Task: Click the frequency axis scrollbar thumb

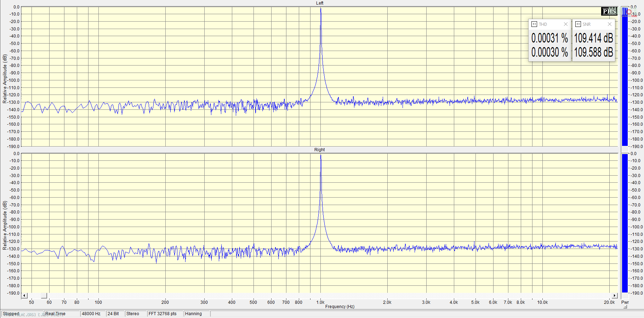Action: (44, 295)
